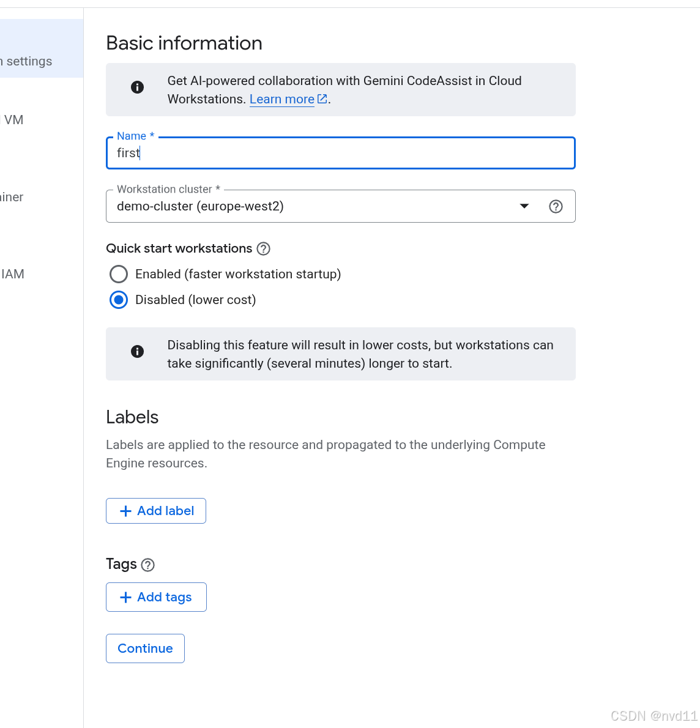Image resolution: width=700 pixels, height=728 pixels.
Task: Expand the Workstation cluster dropdown arrow
Action: [524, 207]
